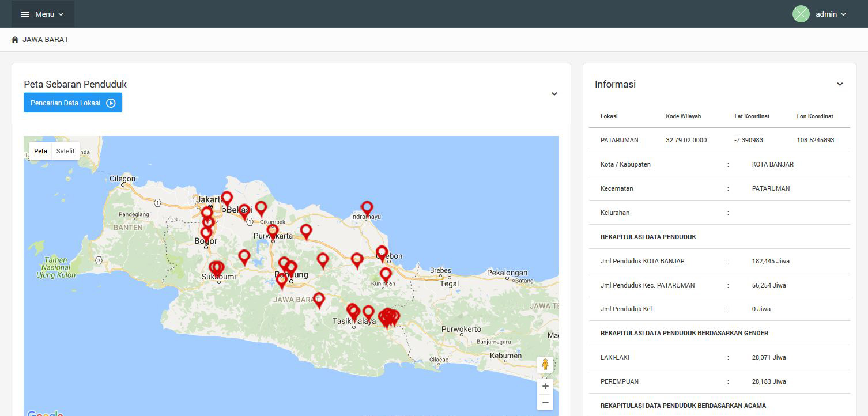Click the home icon beside JAWA BARAT

[x=15, y=40]
